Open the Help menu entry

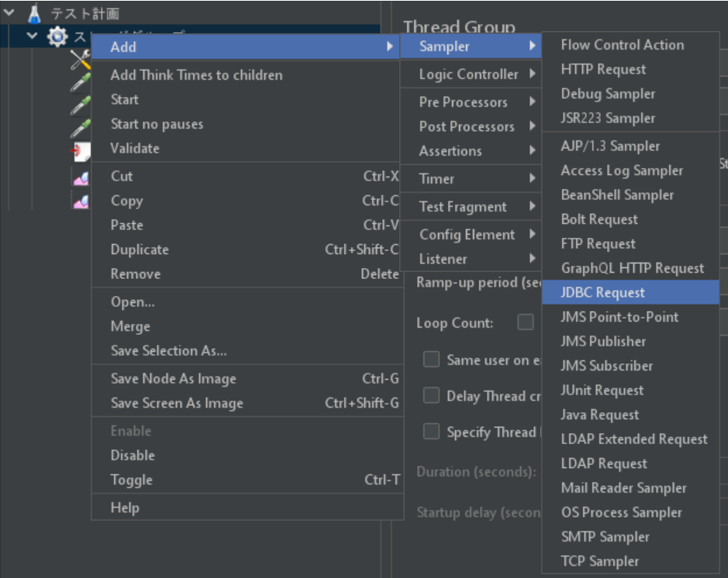[x=125, y=507]
